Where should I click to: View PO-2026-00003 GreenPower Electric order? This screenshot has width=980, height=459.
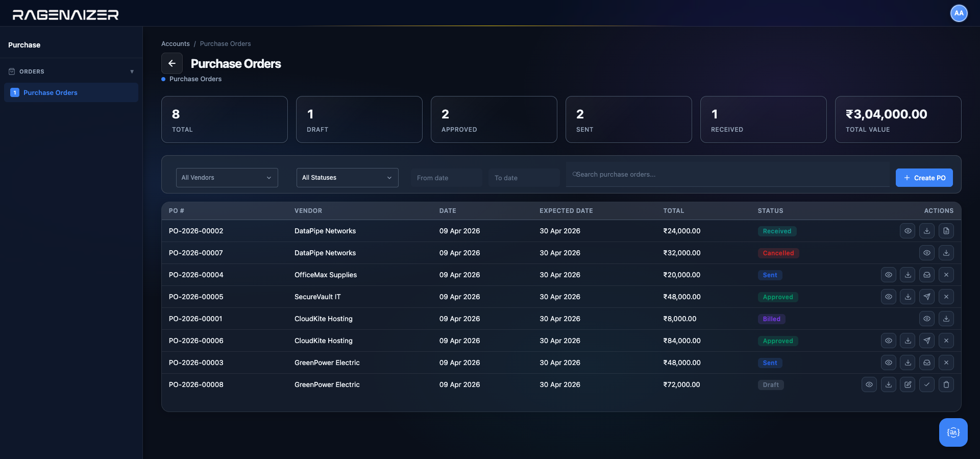[x=889, y=363]
